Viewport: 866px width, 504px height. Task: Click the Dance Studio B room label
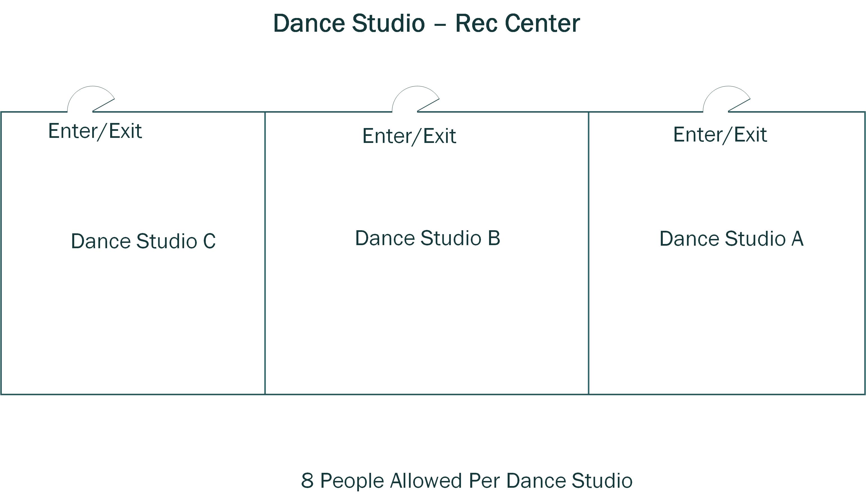coord(427,238)
